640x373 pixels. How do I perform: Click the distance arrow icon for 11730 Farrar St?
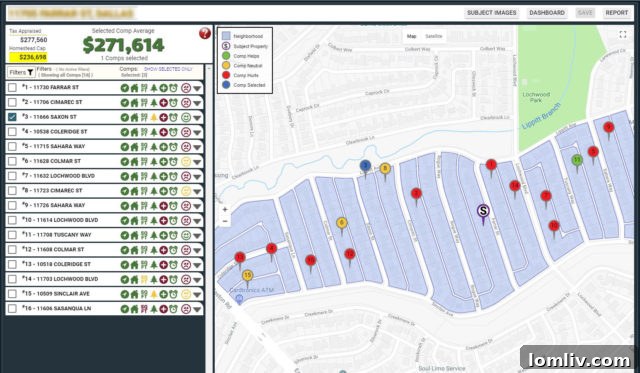coord(125,88)
